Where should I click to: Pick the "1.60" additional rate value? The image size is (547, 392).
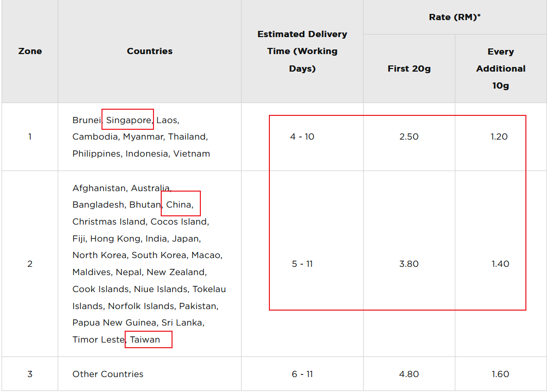500,374
